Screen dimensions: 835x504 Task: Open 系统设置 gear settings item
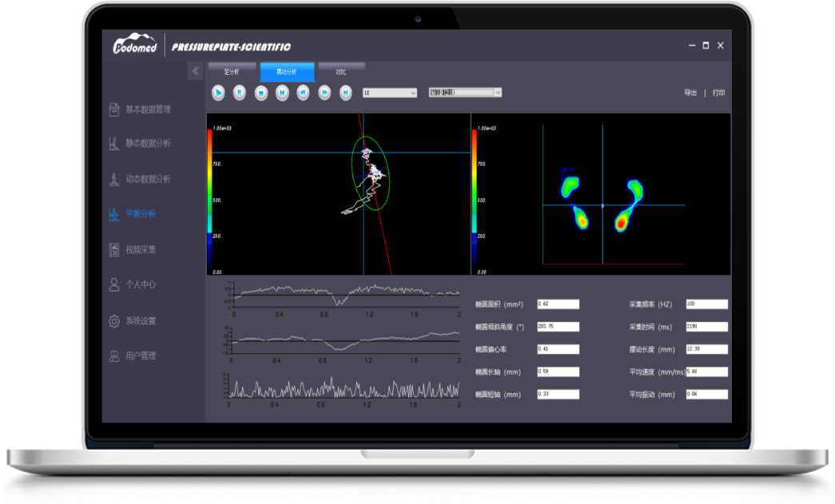tap(141, 321)
